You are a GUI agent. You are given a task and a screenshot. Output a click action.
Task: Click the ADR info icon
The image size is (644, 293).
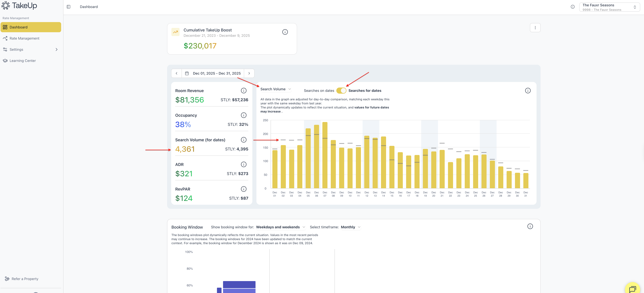pyautogui.click(x=243, y=165)
